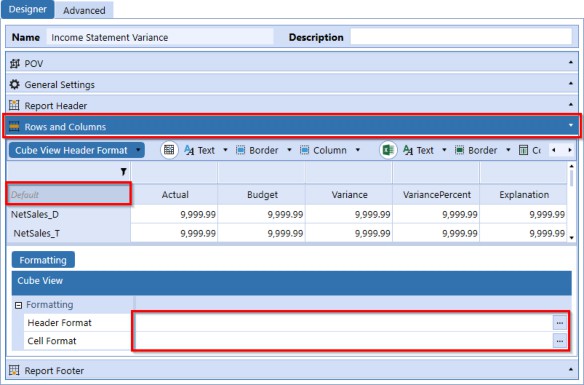Open the Excel Text dropdown arrow
This screenshot has width=584, height=385.
pyautogui.click(x=444, y=150)
